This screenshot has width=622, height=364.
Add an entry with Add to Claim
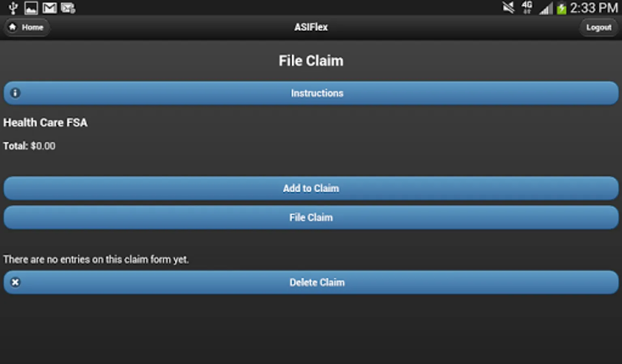tap(311, 188)
